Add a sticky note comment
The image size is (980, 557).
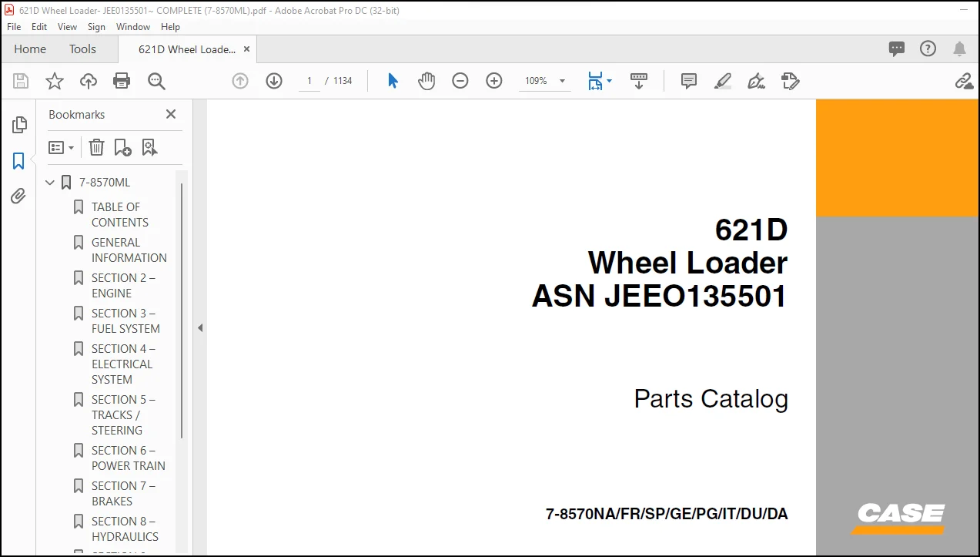point(689,81)
